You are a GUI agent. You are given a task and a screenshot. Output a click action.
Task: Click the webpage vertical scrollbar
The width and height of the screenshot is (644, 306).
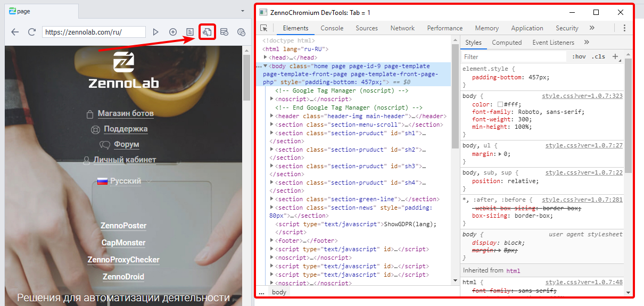pos(246,77)
